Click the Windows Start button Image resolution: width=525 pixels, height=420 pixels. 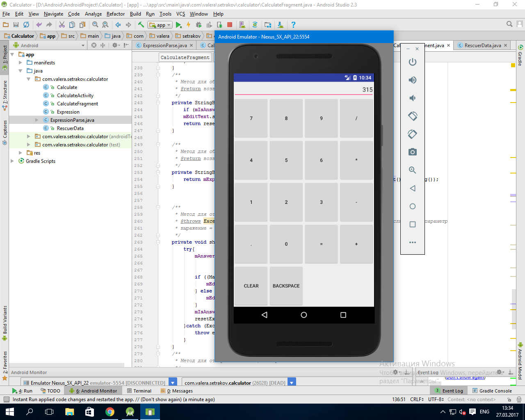[10, 412]
